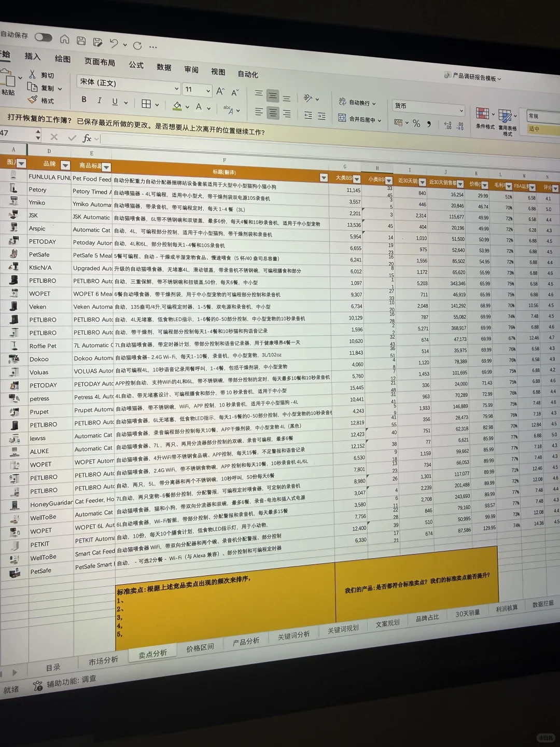Select the Dokoo brand cell
The width and height of the screenshot is (560, 747).
click(x=50, y=359)
